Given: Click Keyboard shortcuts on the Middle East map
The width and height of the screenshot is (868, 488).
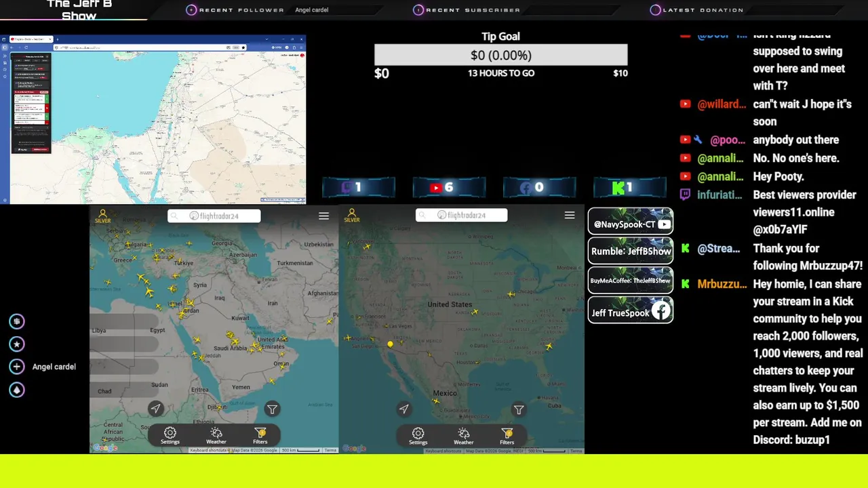Looking at the screenshot, I should pos(209,450).
